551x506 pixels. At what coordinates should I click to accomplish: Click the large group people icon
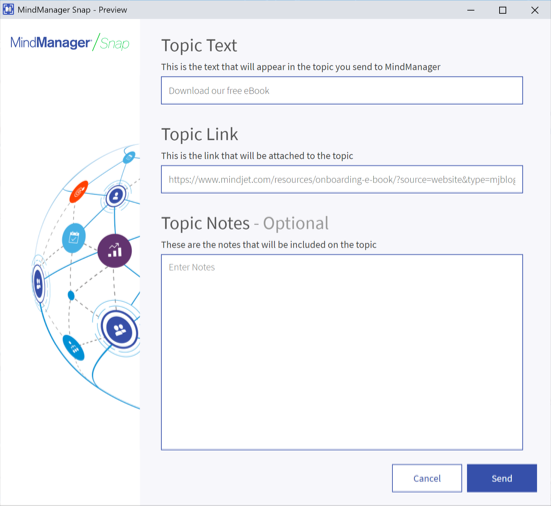[119, 330]
